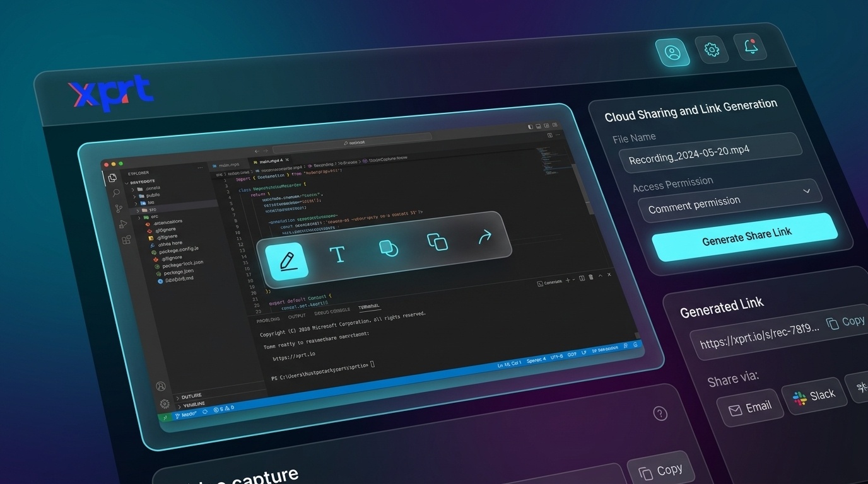Open the notification bell in xprt header
Viewport: 868px width, 484px height.
[751, 47]
